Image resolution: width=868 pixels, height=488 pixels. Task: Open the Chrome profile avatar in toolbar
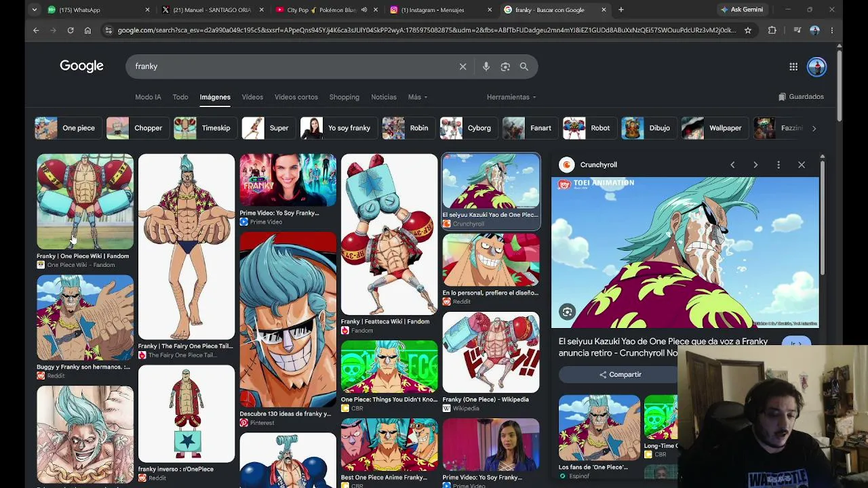click(x=814, y=30)
